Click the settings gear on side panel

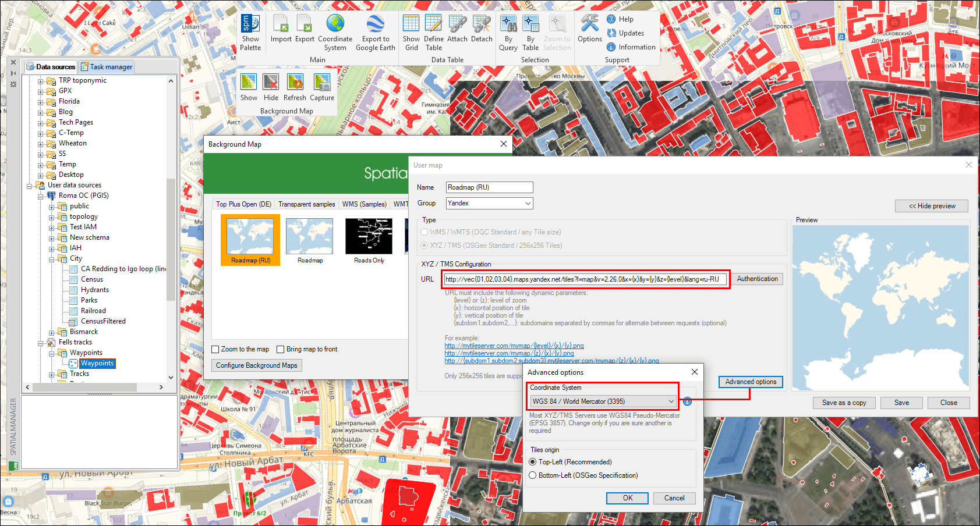pyautogui.click(x=13, y=84)
